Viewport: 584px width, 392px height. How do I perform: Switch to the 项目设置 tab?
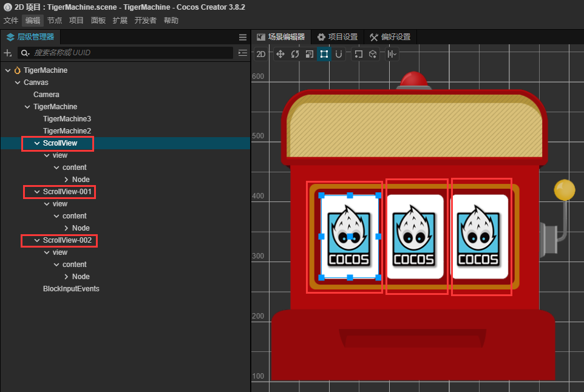pyautogui.click(x=338, y=37)
